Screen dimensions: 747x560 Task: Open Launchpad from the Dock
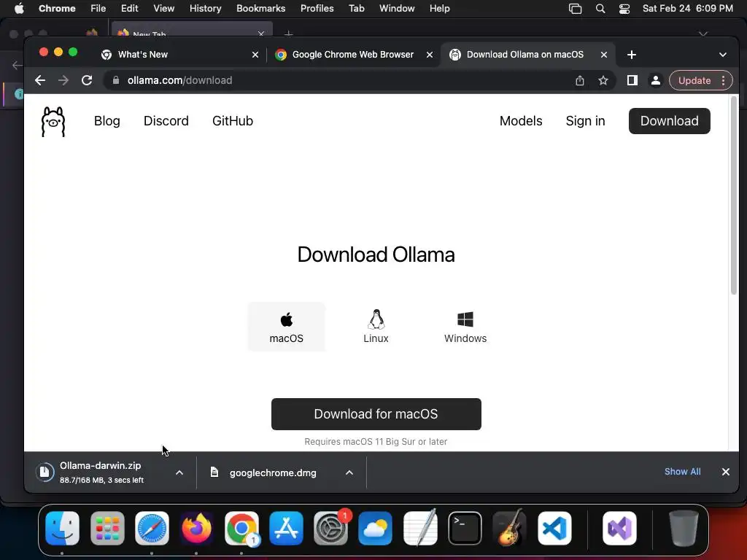coord(107,528)
